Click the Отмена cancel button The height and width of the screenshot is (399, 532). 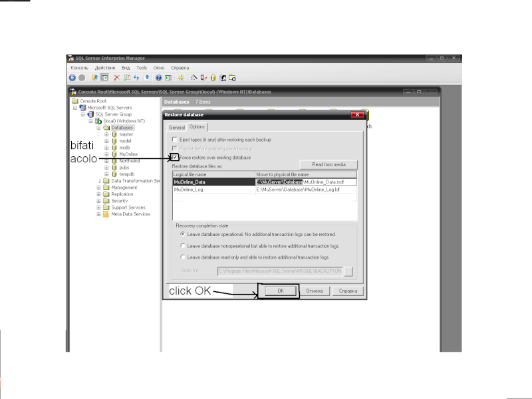[315, 291]
